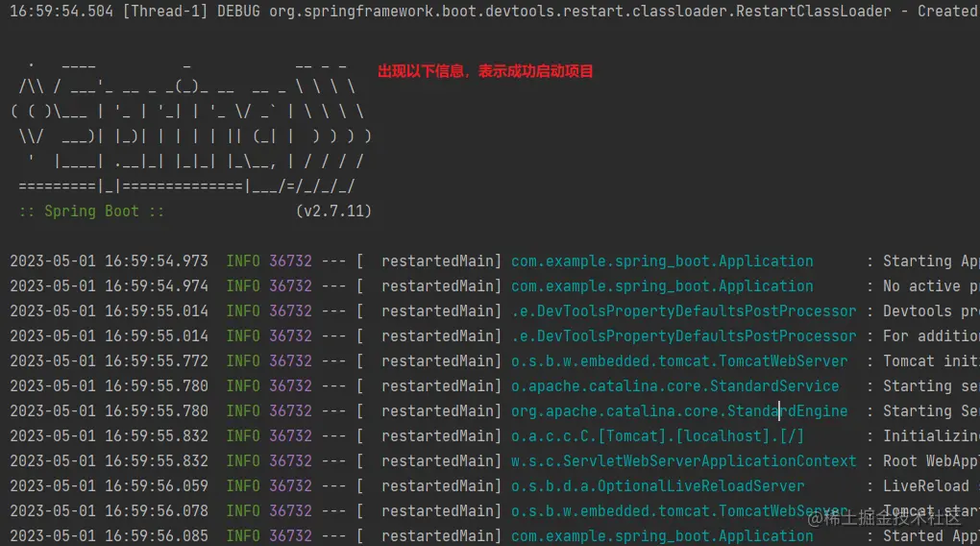Screen dimensions: 980x546
Task: Click the timestamp '2023-05-01 16:59:56.078'
Action: [x=109, y=511]
